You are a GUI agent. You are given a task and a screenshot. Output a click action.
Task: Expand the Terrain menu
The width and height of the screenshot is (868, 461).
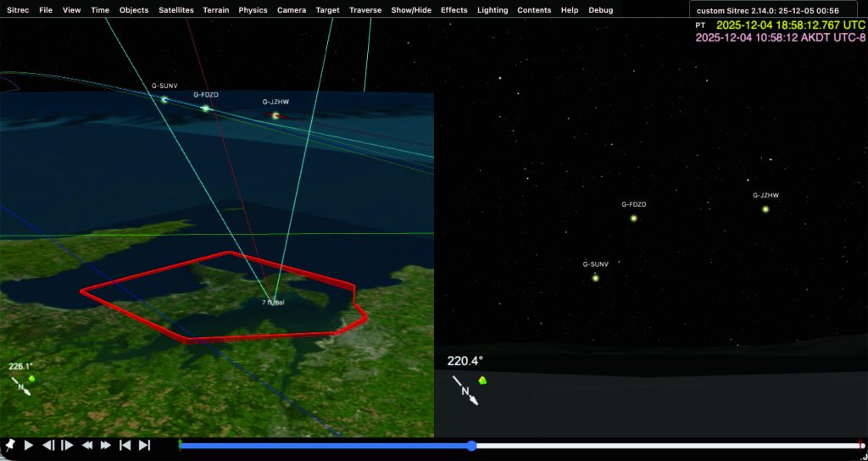[x=216, y=10]
